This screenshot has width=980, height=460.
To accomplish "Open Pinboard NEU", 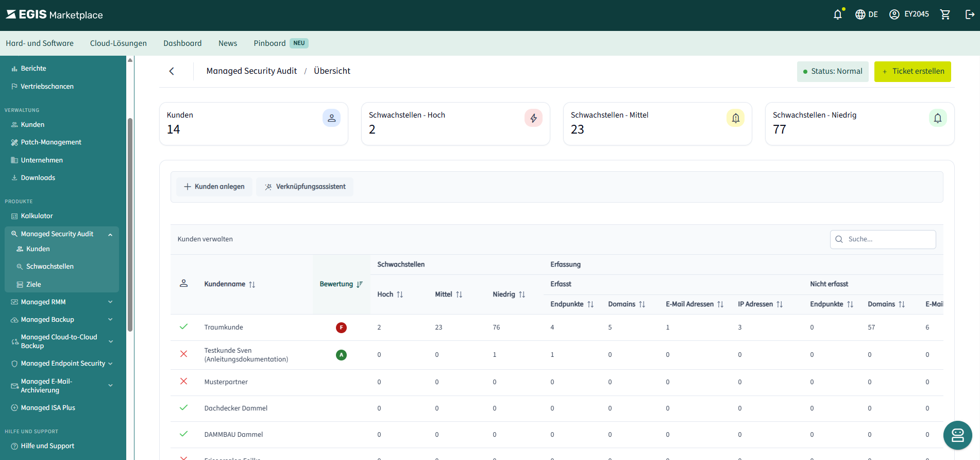I will pyautogui.click(x=281, y=43).
